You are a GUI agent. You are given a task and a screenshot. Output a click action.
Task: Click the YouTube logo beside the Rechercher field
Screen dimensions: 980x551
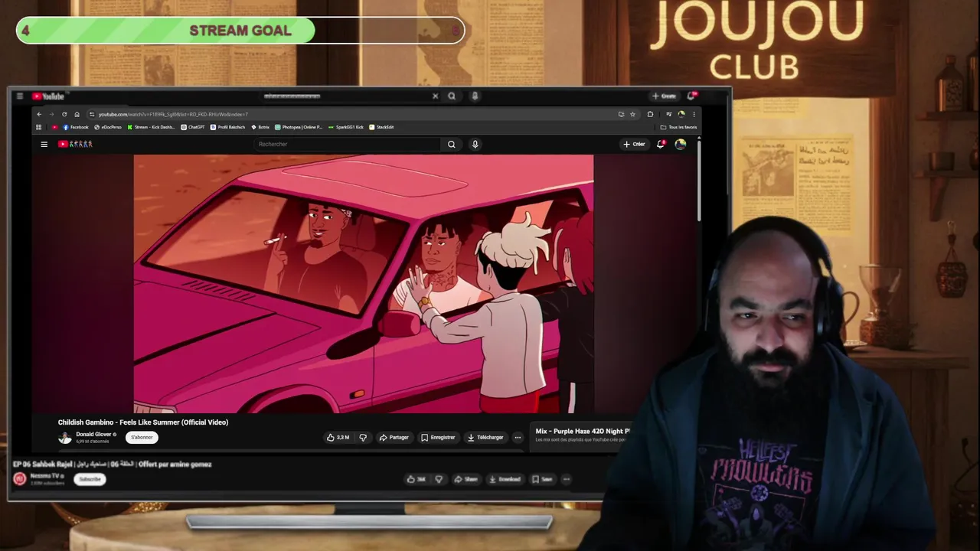pyautogui.click(x=75, y=144)
